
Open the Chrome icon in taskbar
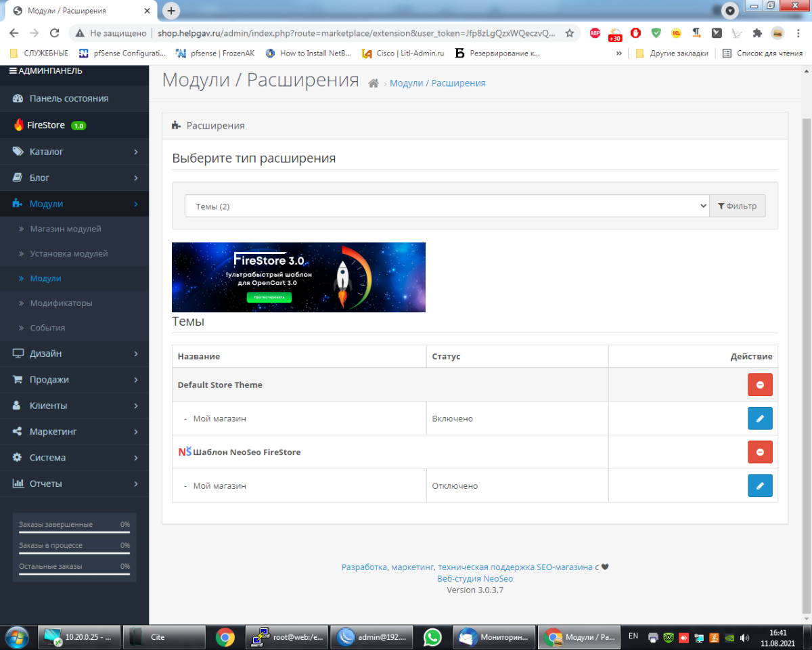(225, 637)
